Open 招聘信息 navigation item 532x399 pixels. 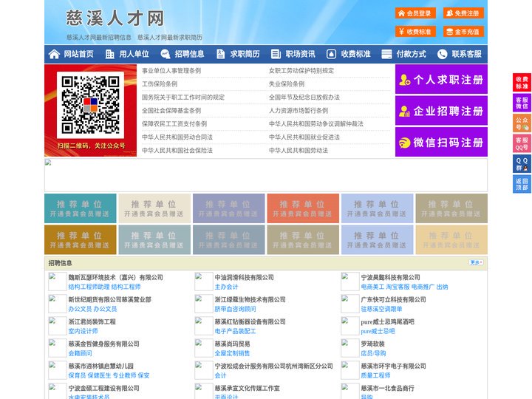pos(189,54)
